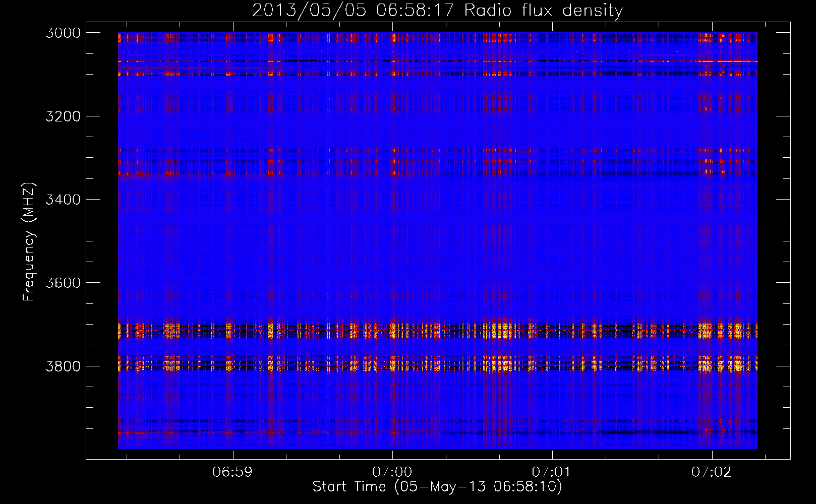This screenshot has height=504, width=816.
Task: Click the 07:02 time axis label
Action: tap(712, 472)
